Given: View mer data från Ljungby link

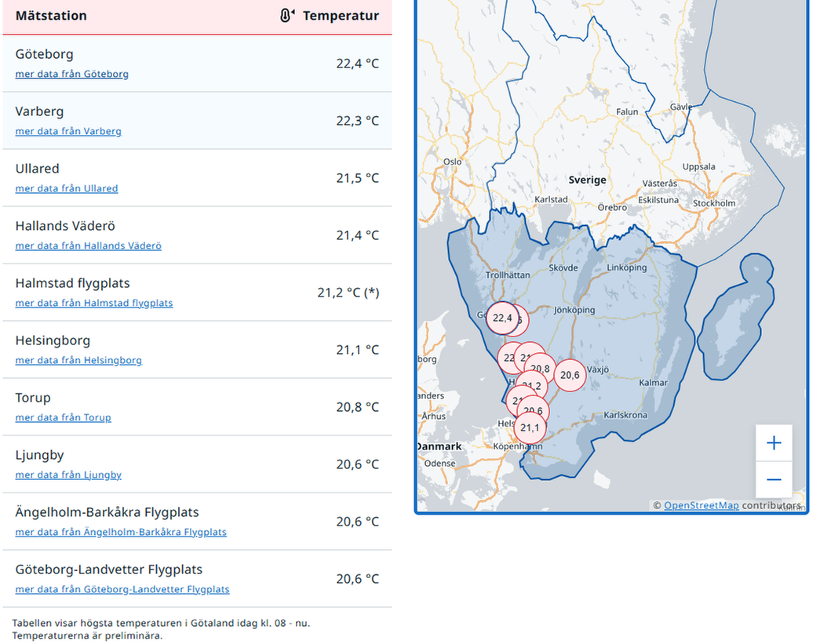Looking at the screenshot, I should (x=68, y=475).
